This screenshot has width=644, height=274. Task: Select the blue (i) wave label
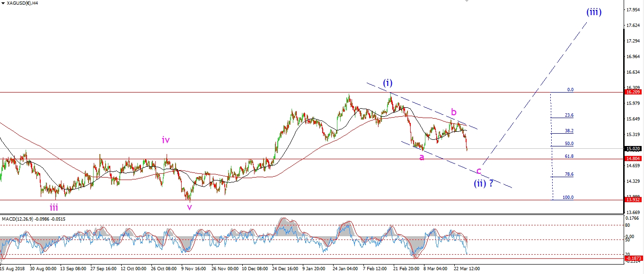(x=388, y=83)
